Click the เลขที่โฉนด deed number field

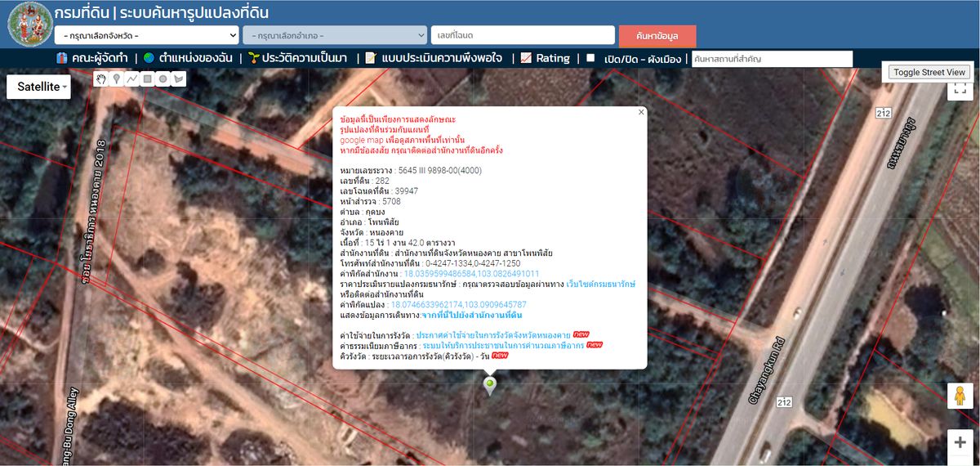click(523, 35)
